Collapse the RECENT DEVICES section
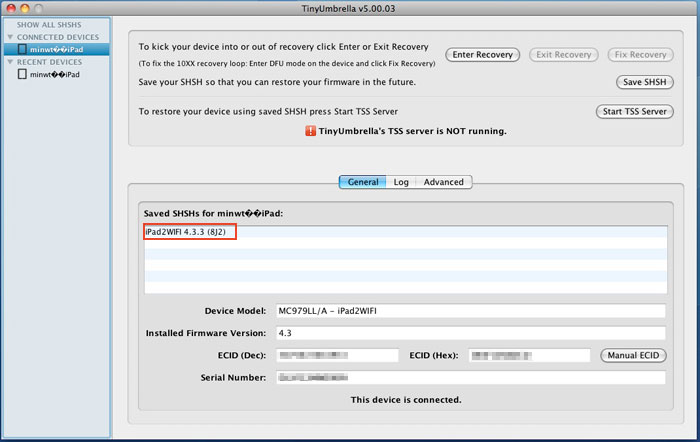This screenshot has height=442, width=700. click(x=10, y=62)
